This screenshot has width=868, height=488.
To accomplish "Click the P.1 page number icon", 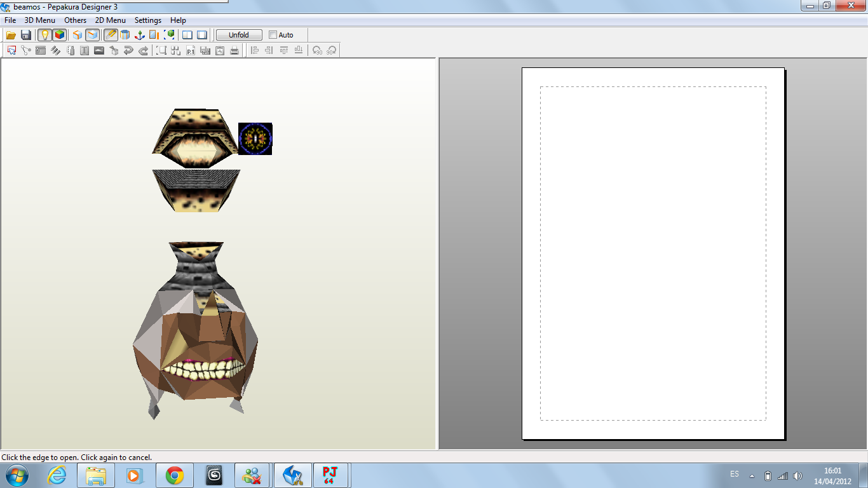I will point(191,50).
